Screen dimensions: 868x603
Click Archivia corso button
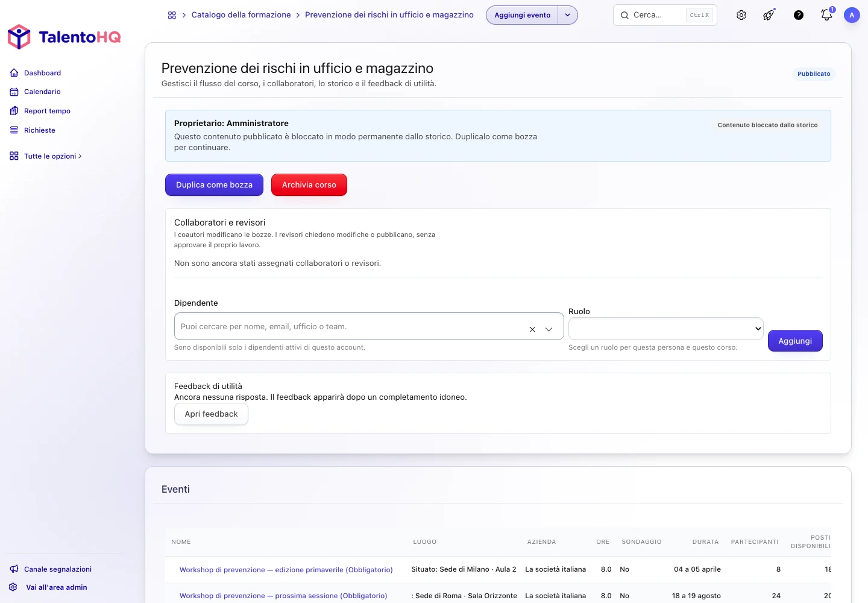pyautogui.click(x=309, y=185)
